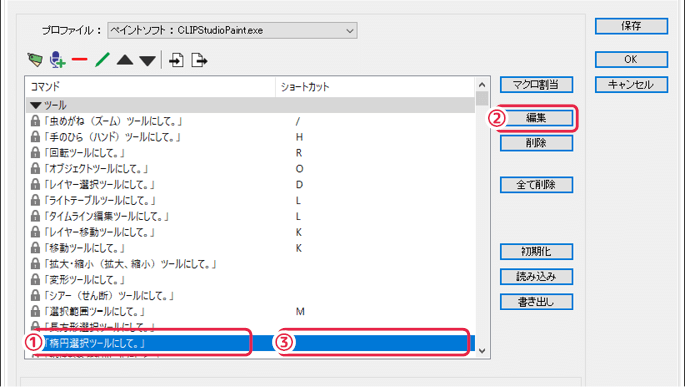Click the import file icon with inward arrow
Screen dimensions: 686x387
click(176, 60)
